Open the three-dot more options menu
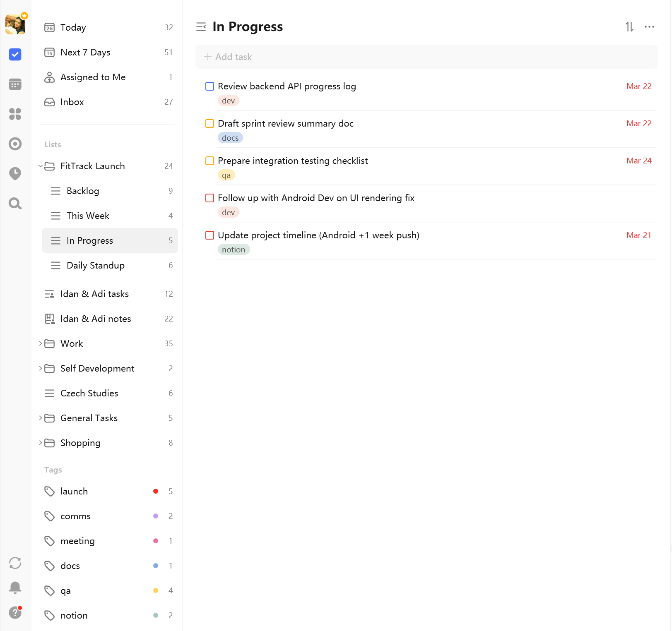Image resolution: width=672 pixels, height=631 pixels. [649, 27]
